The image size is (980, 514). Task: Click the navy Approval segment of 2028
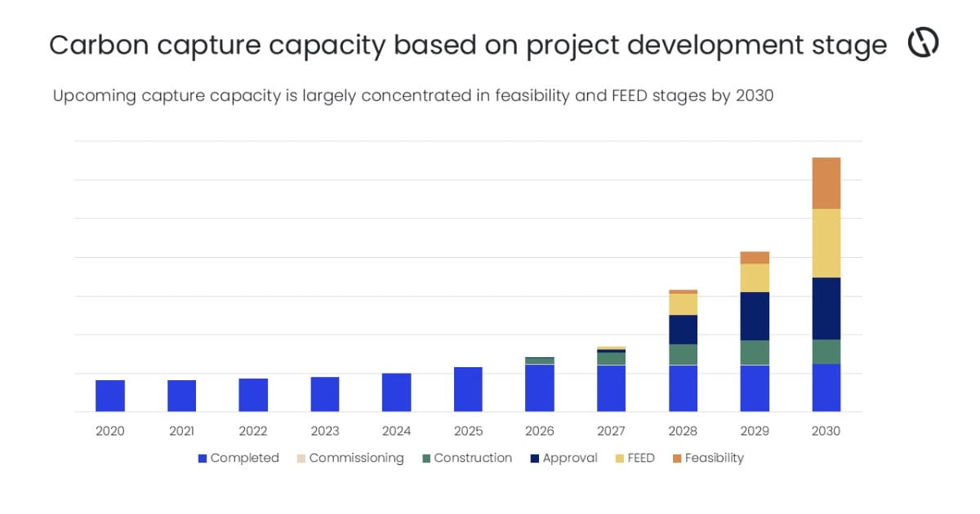[683, 330]
